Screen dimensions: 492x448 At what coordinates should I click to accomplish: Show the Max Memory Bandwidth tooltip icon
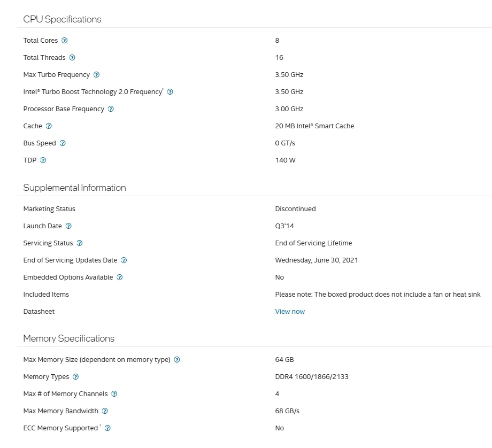coord(105,411)
